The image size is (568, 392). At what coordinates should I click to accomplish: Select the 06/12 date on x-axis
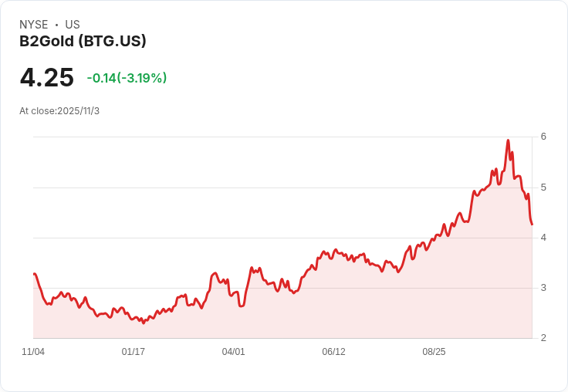click(x=333, y=352)
